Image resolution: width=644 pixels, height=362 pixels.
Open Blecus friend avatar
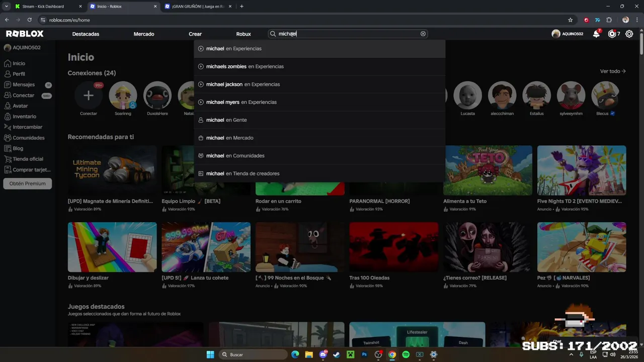[605, 96]
